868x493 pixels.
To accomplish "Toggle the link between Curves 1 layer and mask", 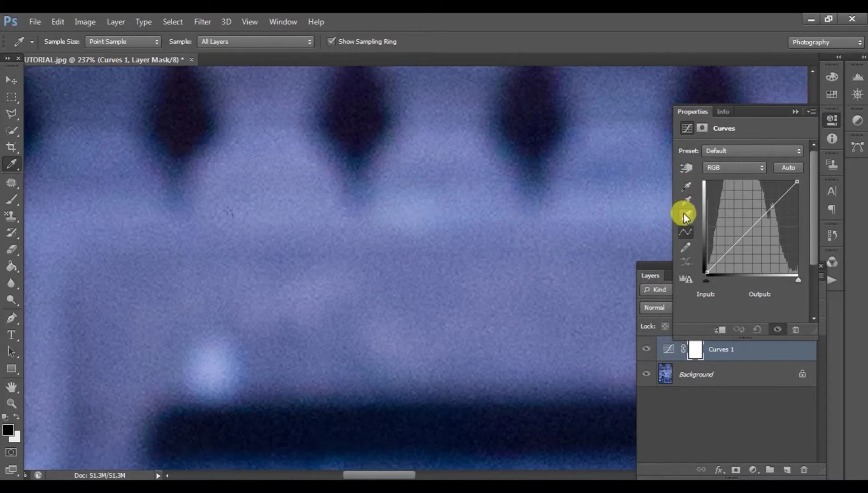I will tap(683, 349).
